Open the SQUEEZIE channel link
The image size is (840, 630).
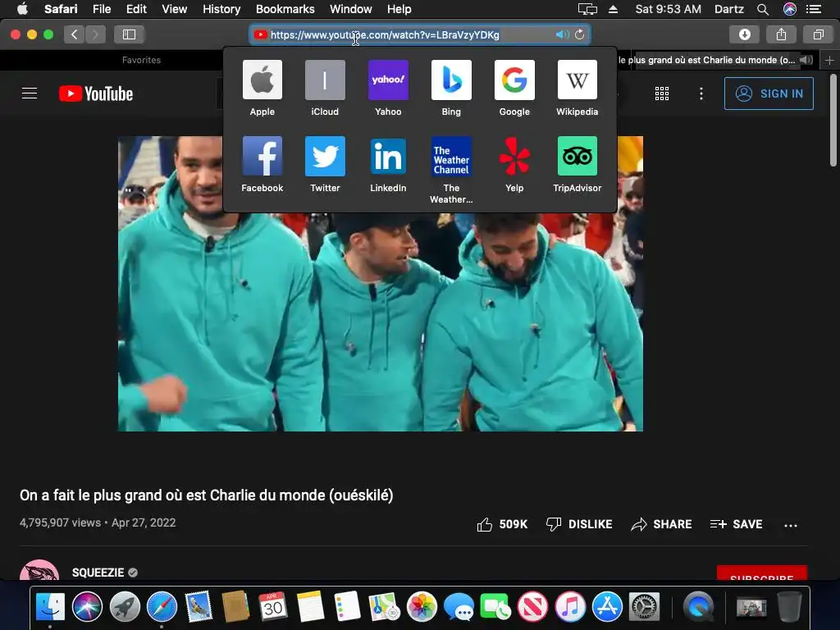point(98,573)
